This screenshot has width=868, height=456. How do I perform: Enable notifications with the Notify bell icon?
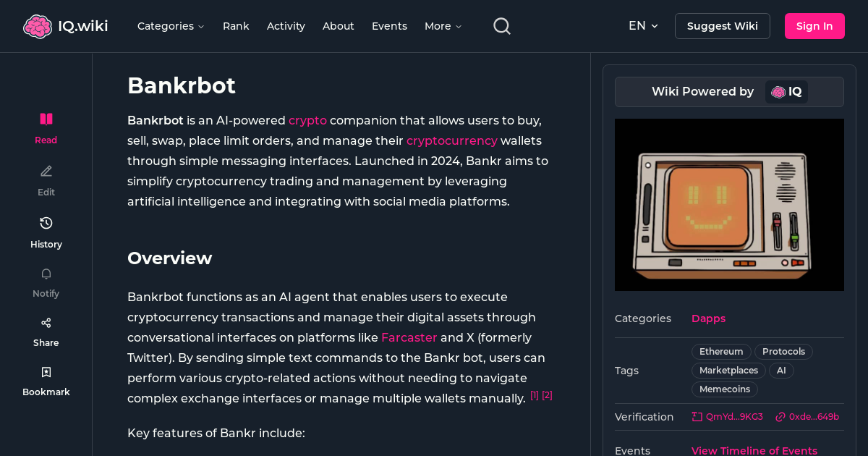pos(46,274)
